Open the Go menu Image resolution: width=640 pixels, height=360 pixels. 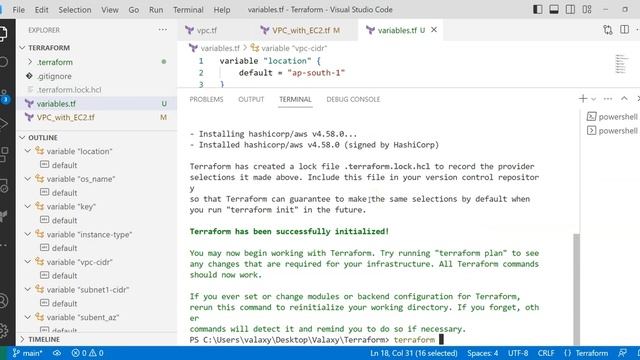pyautogui.click(x=133, y=9)
